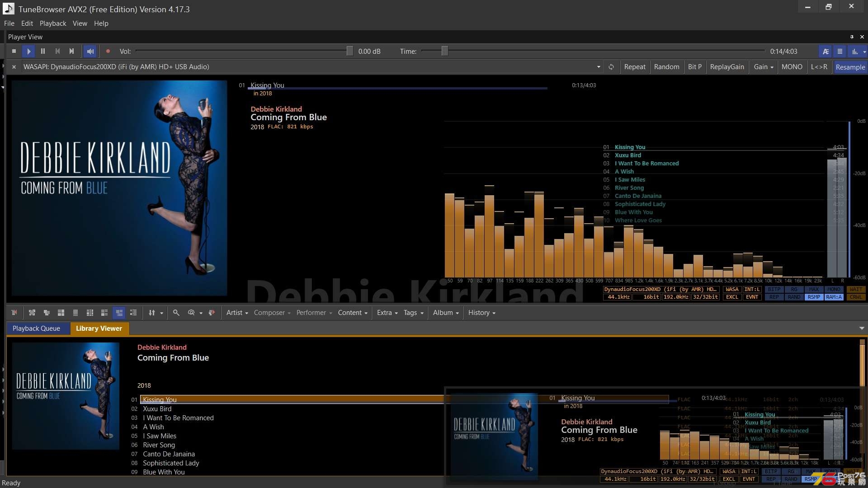Image resolution: width=868 pixels, height=488 pixels.
Task: Open the Help menu
Action: [101, 23]
